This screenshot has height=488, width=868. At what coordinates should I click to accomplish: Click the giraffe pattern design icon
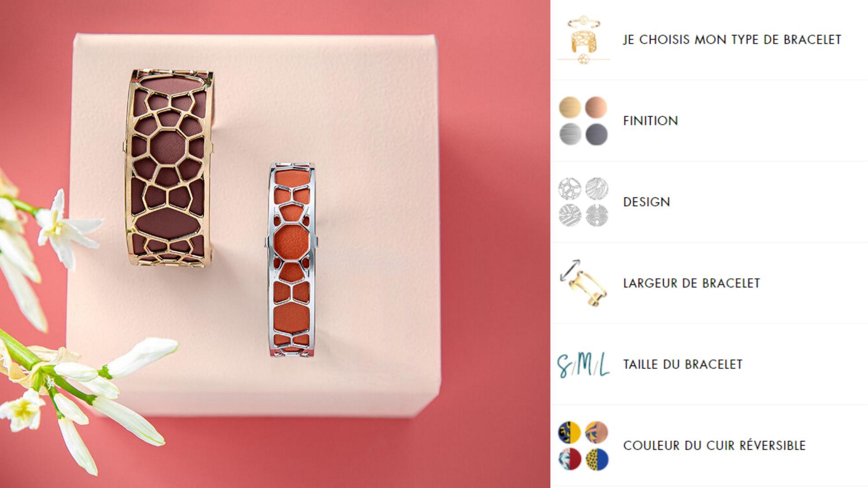click(570, 189)
